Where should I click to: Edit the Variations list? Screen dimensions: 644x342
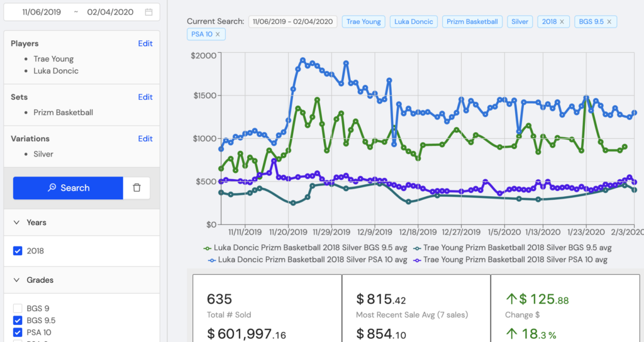(145, 139)
